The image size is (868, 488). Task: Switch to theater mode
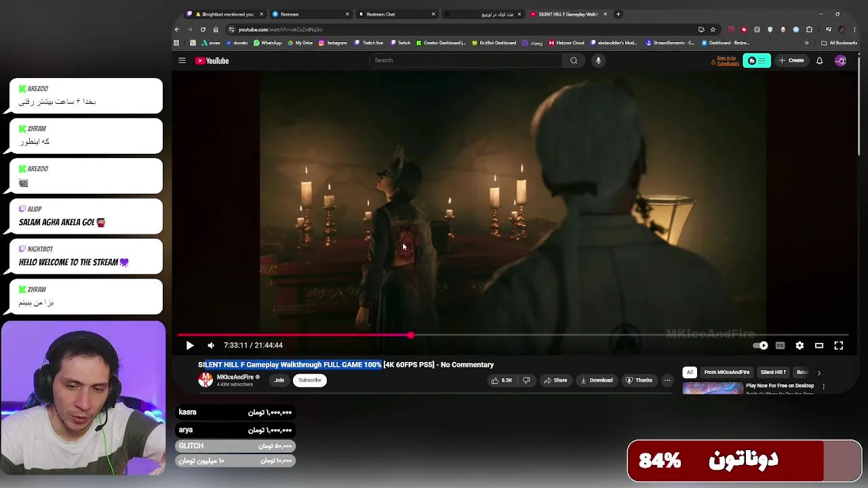tap(819, 346)
